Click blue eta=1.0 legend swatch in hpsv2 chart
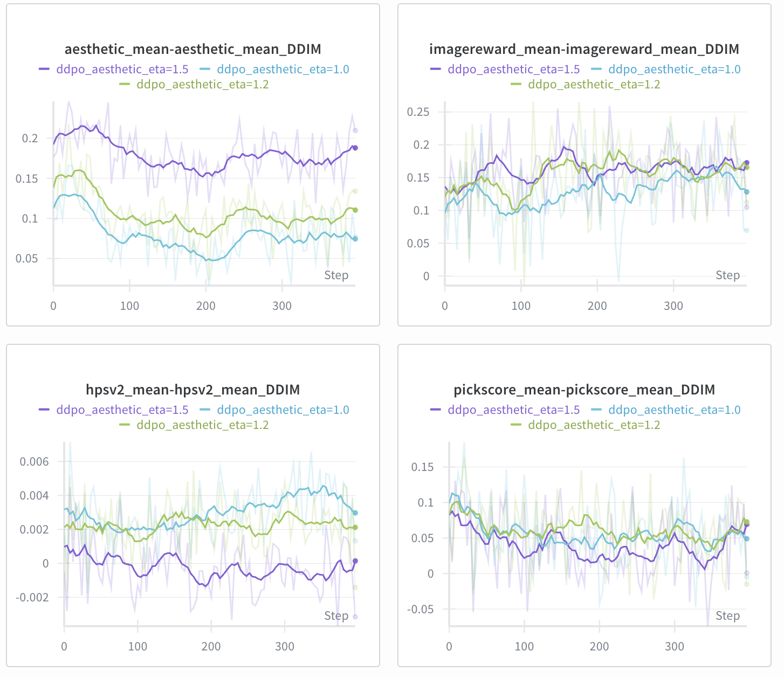The height and width of the screenshot is (679, 784). coord(205,410)
